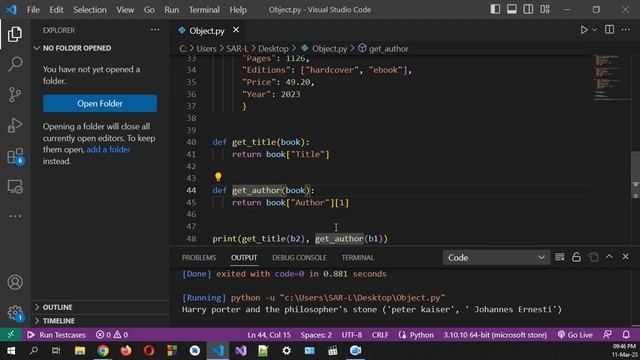The image size is (640, 360).
Task: Show additional views ellipsis in activity bar
Action: pyautogui.click(x=15, y=216)
